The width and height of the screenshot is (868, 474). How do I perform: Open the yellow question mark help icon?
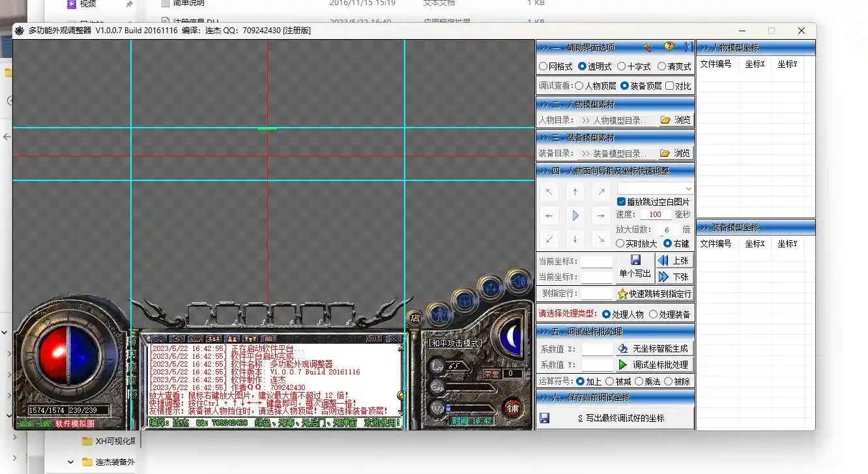(669, 47)
